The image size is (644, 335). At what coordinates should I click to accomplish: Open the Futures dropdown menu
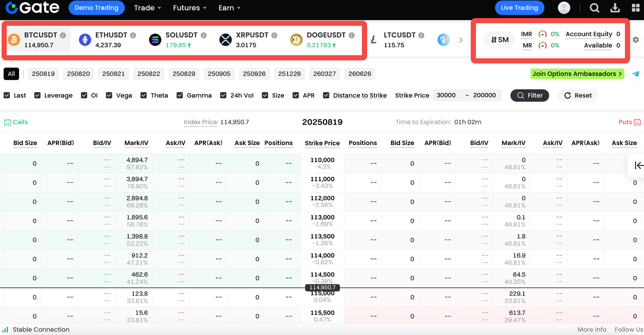click(x=190, y=8)
